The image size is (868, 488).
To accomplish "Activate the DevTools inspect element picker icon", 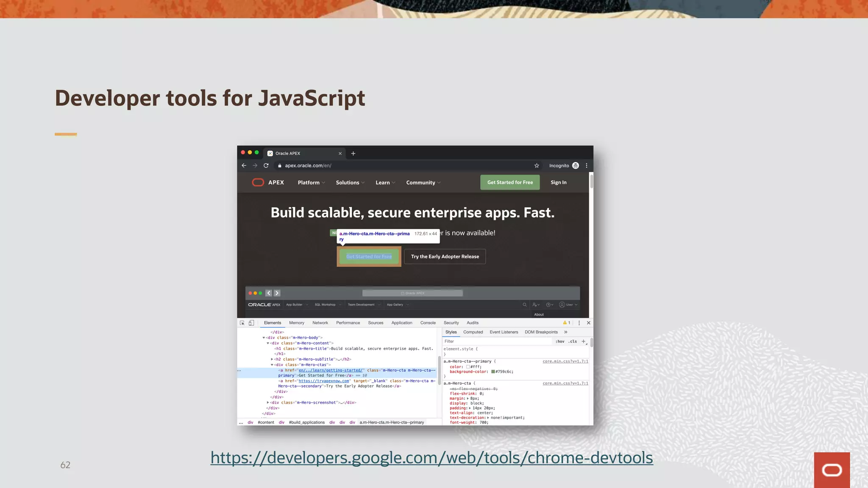I will coord(242,323).
